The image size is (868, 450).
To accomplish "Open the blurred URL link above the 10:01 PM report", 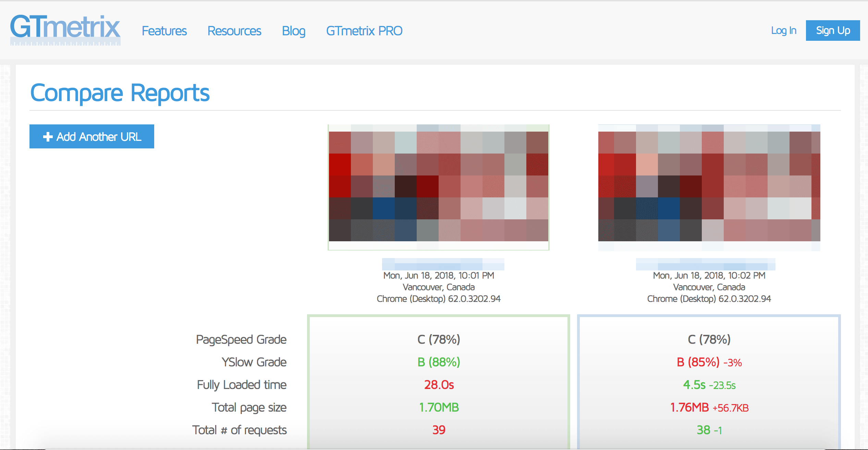I will [443, 264].
